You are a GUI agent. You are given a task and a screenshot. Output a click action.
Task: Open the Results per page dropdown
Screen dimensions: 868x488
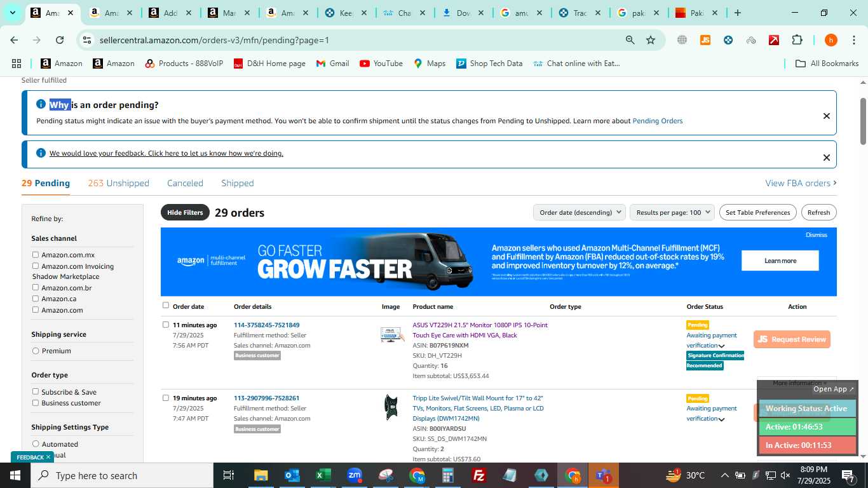672,212
